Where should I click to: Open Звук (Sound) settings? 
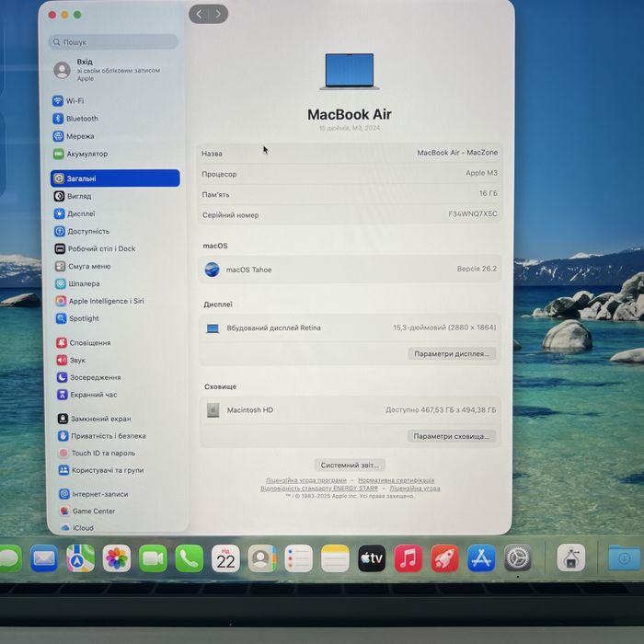71,361
